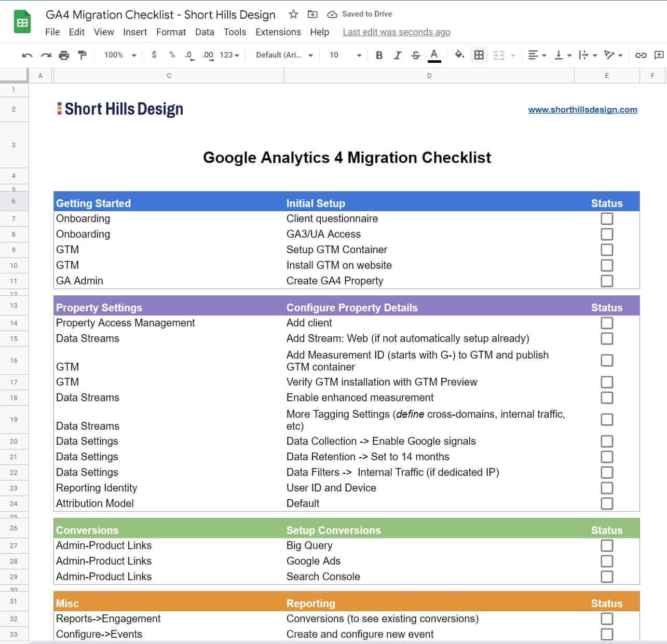Click the Undo arrow icon
The width and height of the screenshot is (667, 644).
pos(28,55)
